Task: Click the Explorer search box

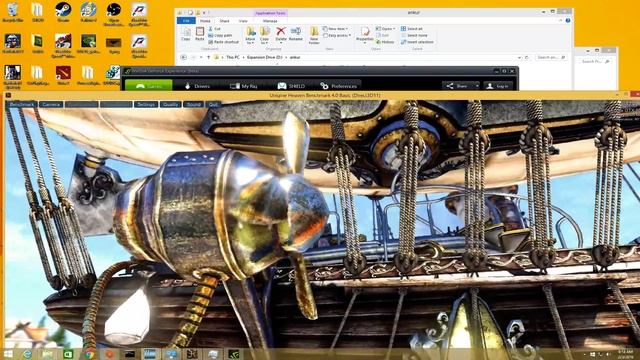Action: pyautogui.click(x=550, y=58)
